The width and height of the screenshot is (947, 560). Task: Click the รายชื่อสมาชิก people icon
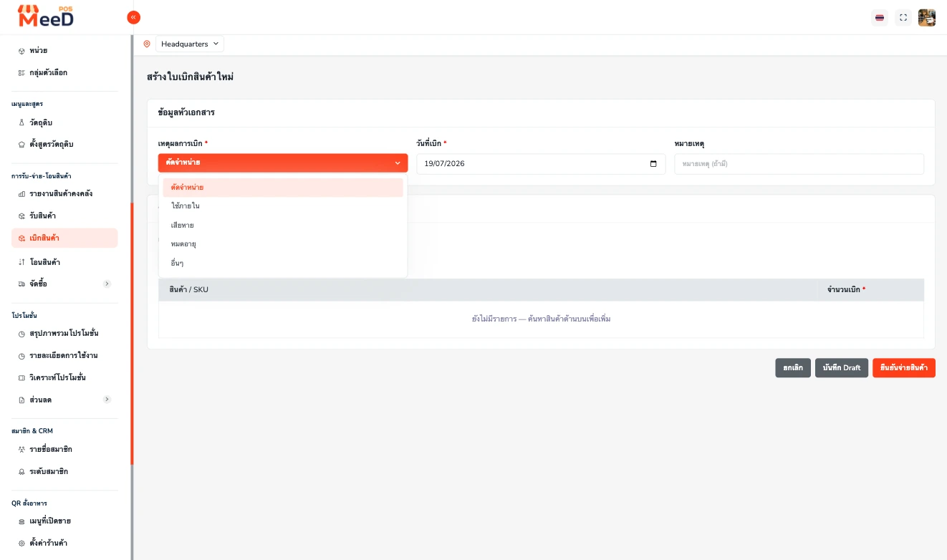pyautogui.click(x=21, y=450)
